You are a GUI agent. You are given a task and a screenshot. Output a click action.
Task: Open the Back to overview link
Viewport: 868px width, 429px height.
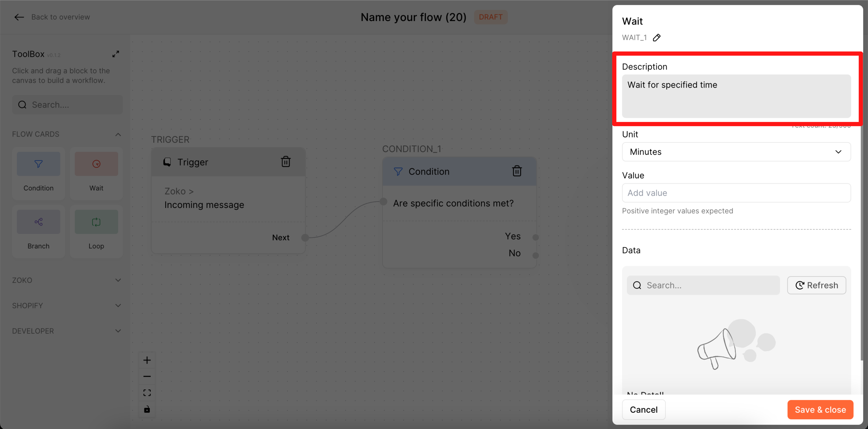[61, 17]
